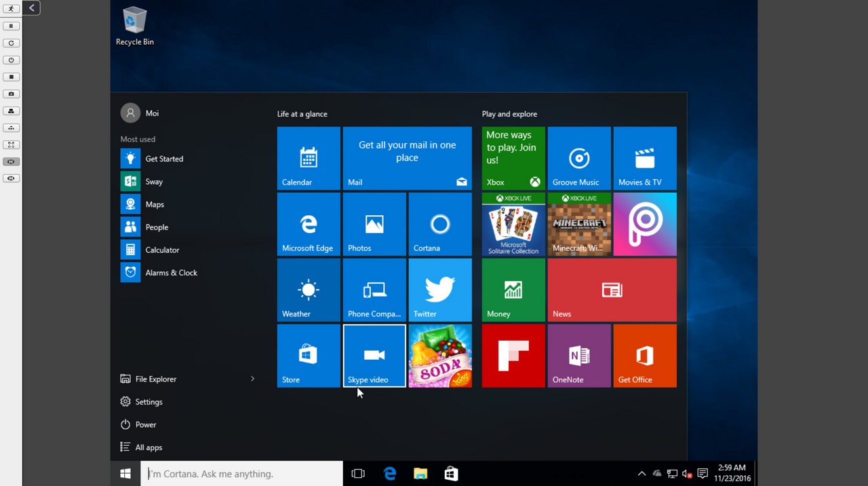
Task: Click the stop button in side panel
Action: click(x=11, y=77)
